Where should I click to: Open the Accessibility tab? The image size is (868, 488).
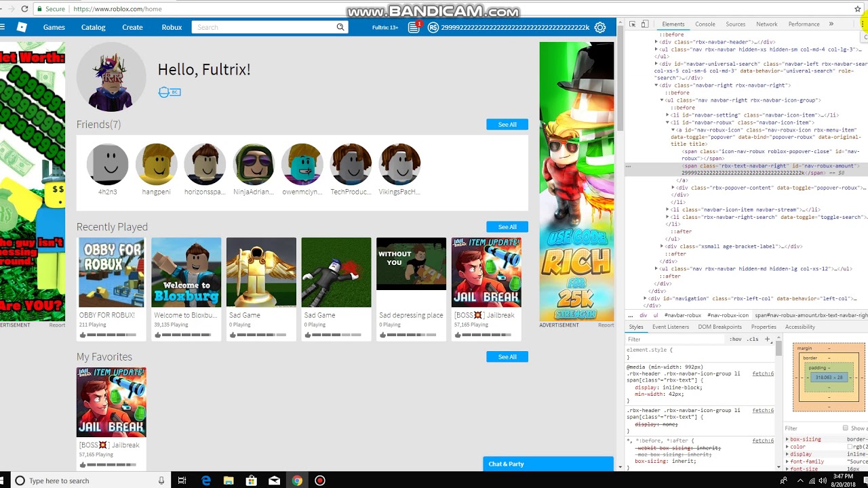pos(800,327)
